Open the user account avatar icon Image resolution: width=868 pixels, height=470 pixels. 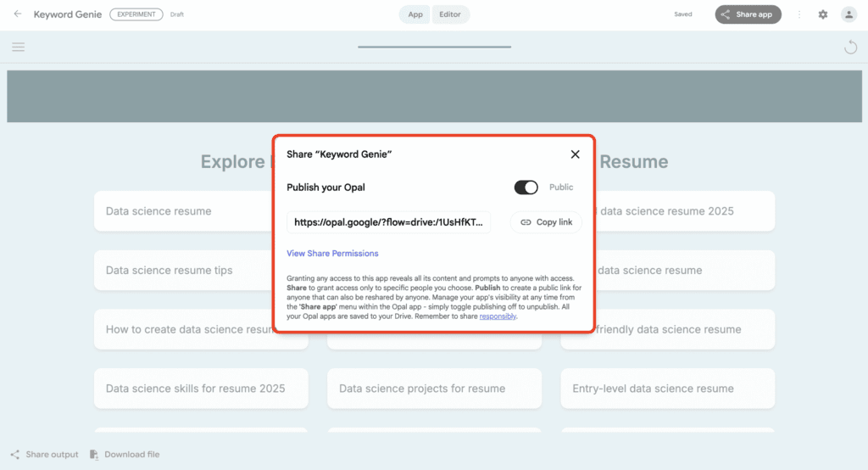(x=849, y=14)
